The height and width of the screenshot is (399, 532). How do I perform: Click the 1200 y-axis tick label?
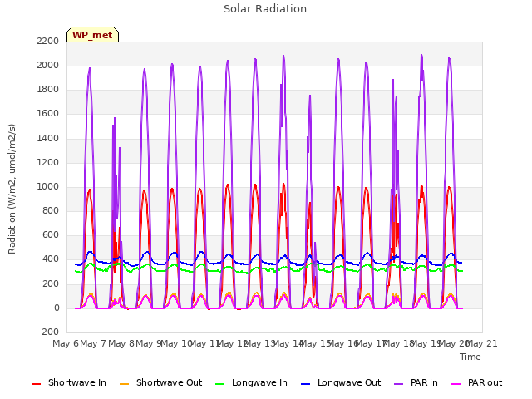48,163
